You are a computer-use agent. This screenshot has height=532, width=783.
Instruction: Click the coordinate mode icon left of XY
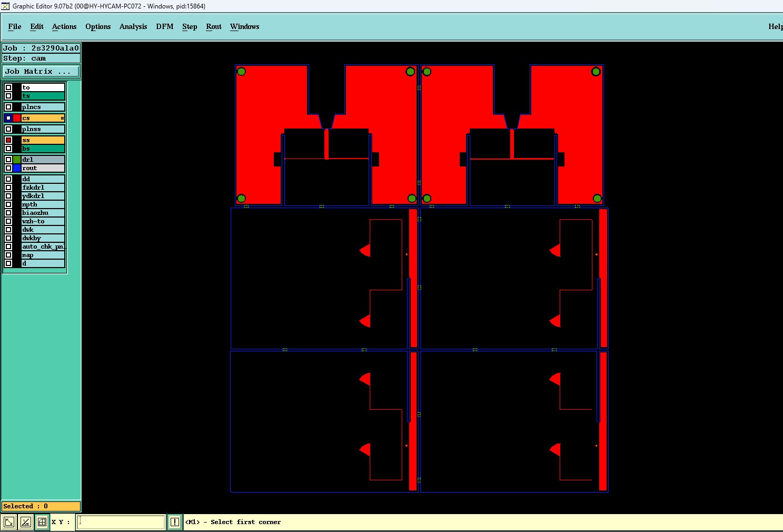click(x=9, y=522)
